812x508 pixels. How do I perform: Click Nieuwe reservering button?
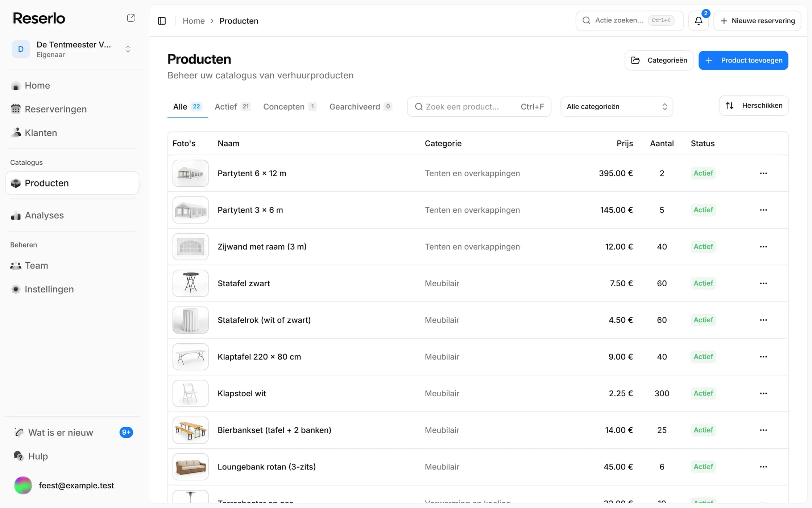pyautogui.click(x=757, y=21)
